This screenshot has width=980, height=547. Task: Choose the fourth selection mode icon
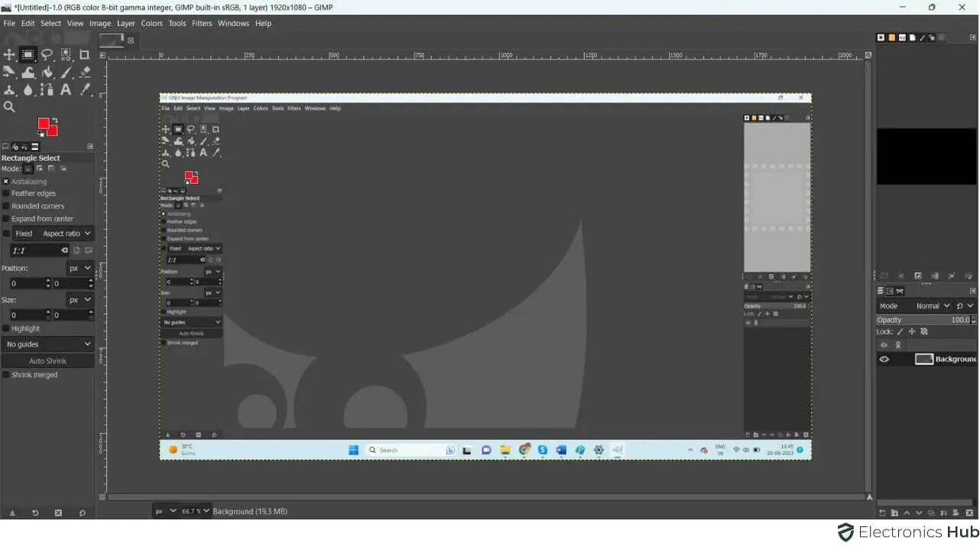(63, 169)
